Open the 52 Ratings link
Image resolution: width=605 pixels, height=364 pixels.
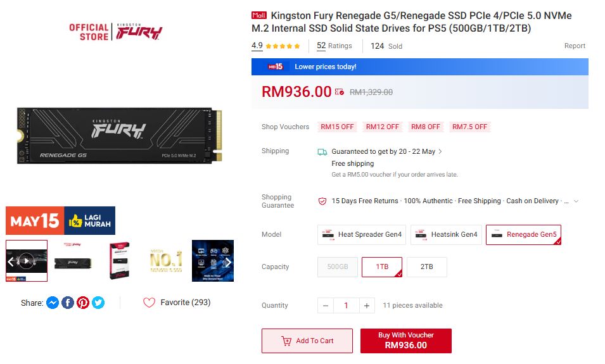click(334, 46)
